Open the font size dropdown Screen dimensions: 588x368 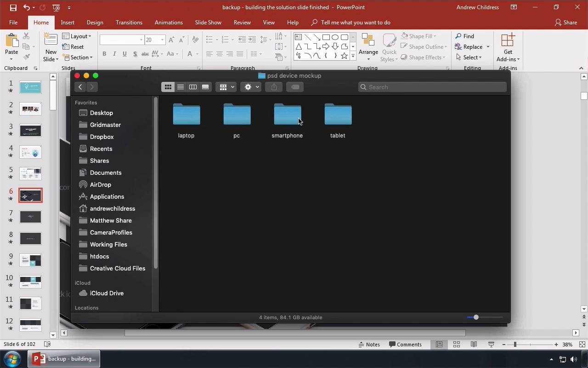coord(162,40)
